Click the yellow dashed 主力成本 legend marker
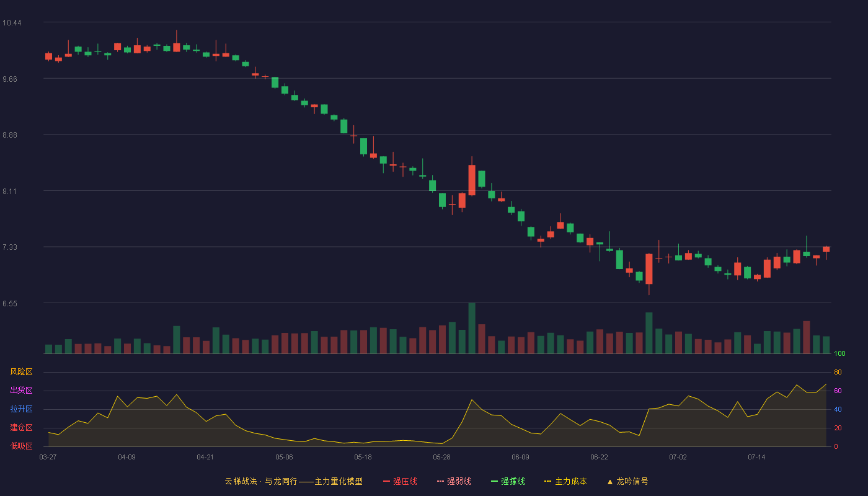Viewport: 868px width, 496px height. pos(547,481)
